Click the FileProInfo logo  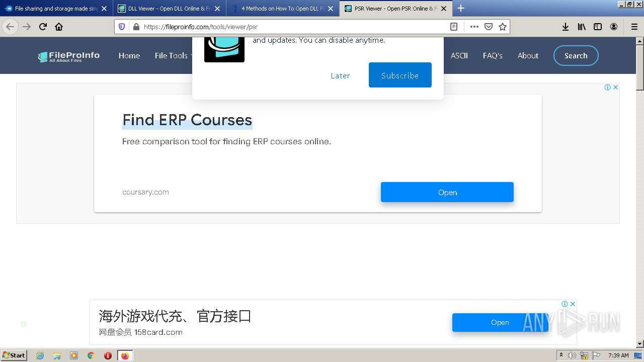point(69,56)
